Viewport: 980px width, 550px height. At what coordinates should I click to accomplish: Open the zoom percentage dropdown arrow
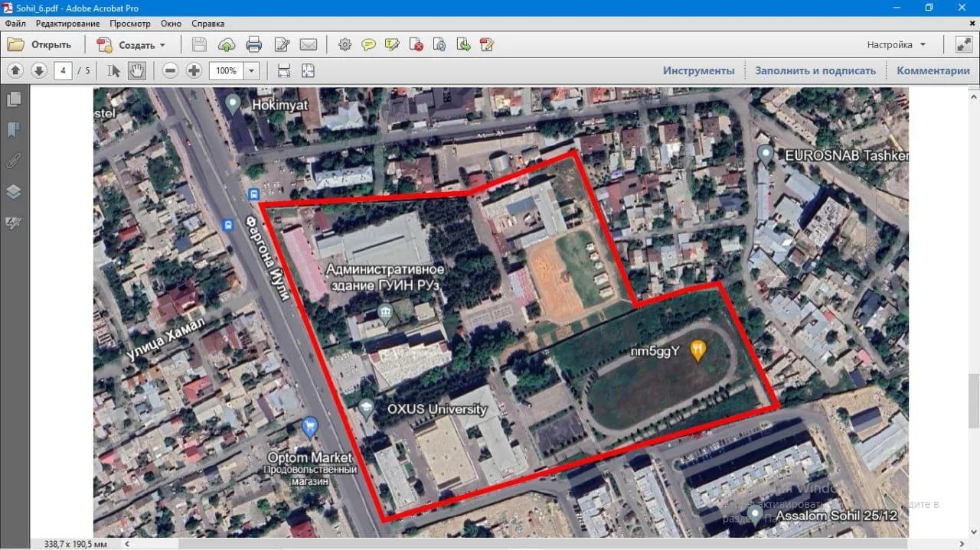tap(251, 71)
